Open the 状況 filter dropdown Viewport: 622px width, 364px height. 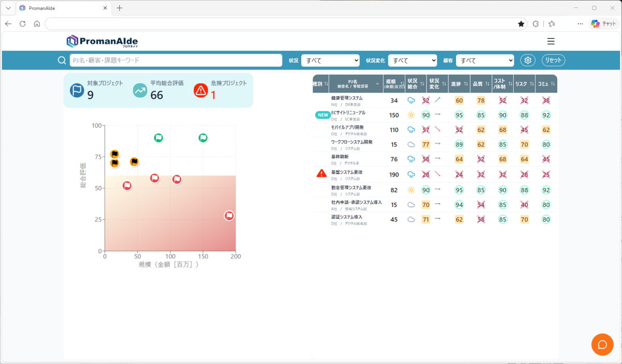click(330, 61)
